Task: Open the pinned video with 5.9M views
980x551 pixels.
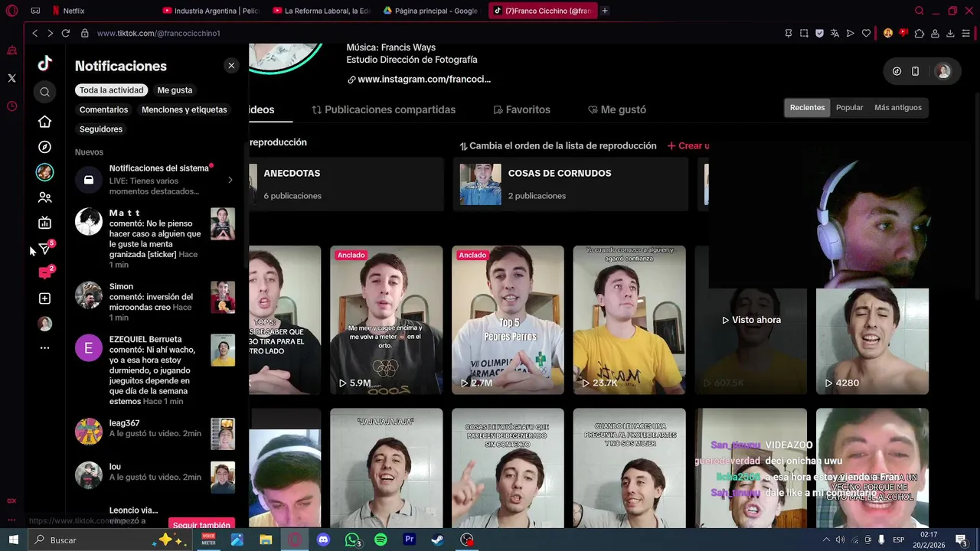Action: pos(386,320)
